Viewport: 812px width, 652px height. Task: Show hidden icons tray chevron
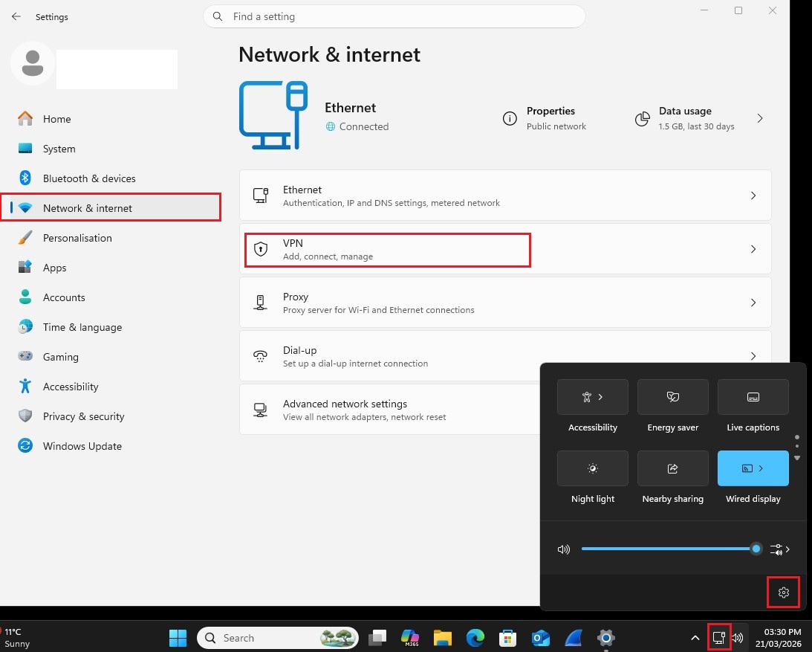point(695,638)
